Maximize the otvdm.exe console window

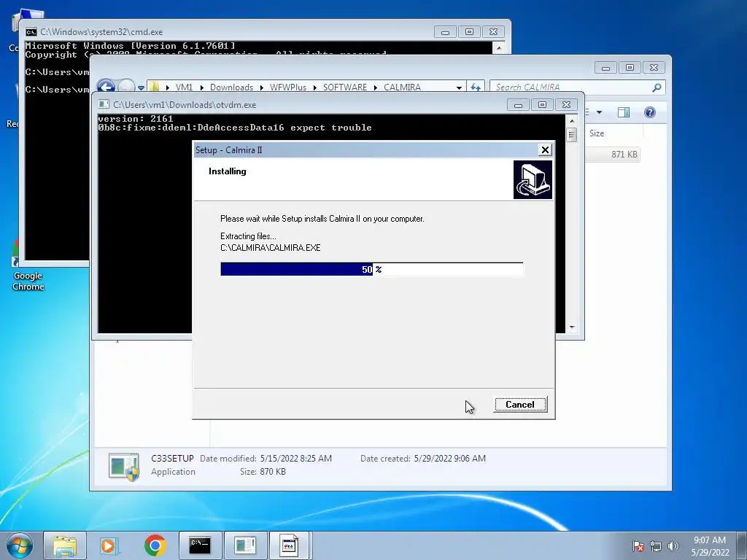pyautogui.click(x=542, y=105)
